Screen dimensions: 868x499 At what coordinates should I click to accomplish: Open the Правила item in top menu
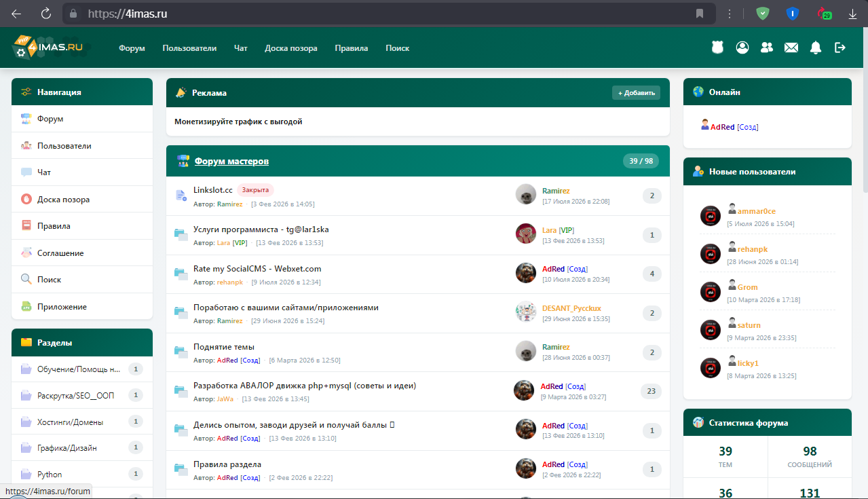point(352,48)
